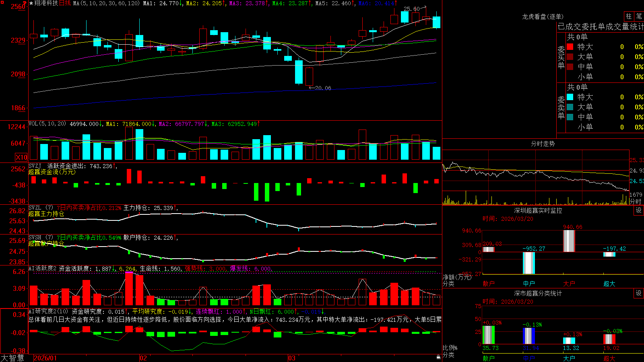Click the dark red 大单 buy-order swatch
This screenshot has height=362, width=644.
(x=570, y=57)
